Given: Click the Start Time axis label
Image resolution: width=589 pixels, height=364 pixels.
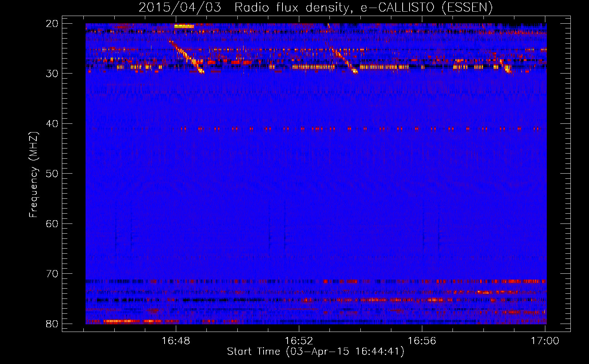Looking at the screenshot, I should [316, 352].
